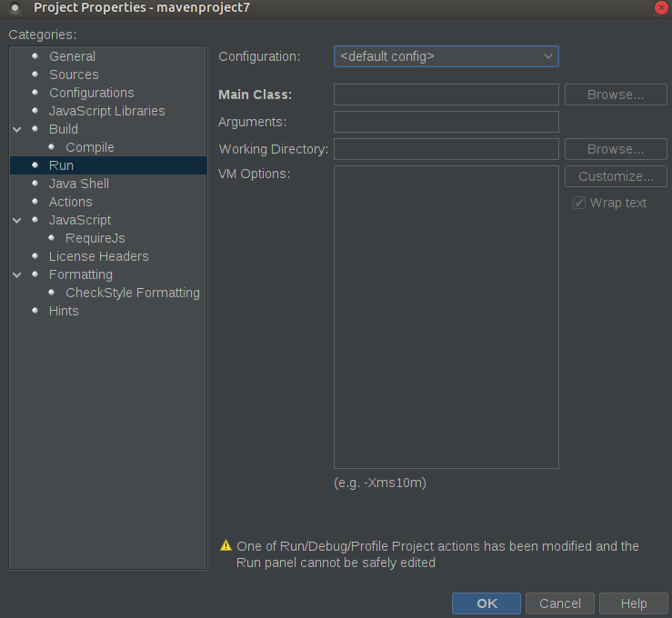Click the Sources bullet icon
Image resolution: width=672 pixels, height=618 pixels.
(x=35, y=74)
